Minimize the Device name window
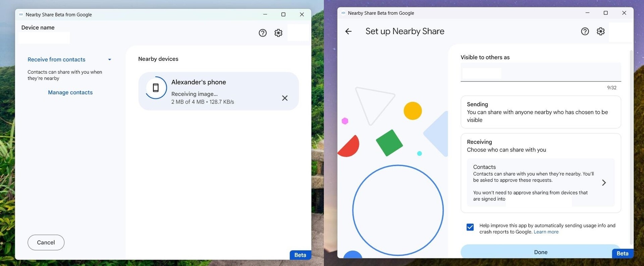Viewport: 644px width, 266px height. point(265,14)
